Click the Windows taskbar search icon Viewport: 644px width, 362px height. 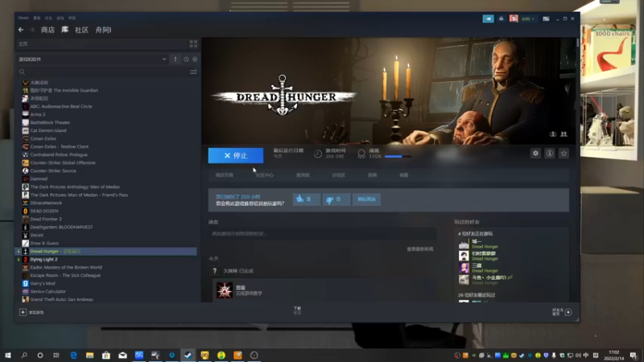click(x=24, y=355)
